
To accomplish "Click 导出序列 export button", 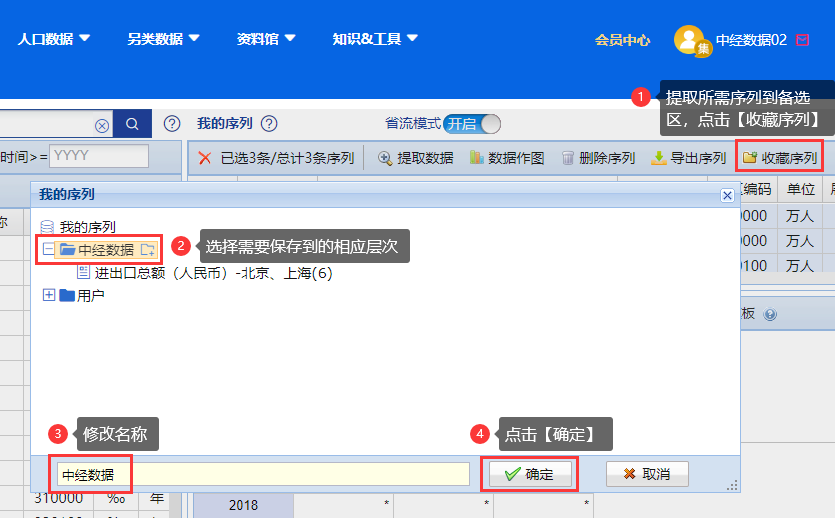I will tap(688, 158).
